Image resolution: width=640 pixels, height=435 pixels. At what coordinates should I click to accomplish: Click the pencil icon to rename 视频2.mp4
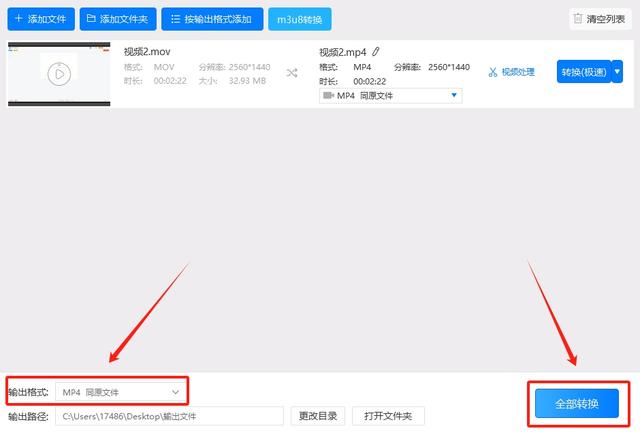coord(376,52)
